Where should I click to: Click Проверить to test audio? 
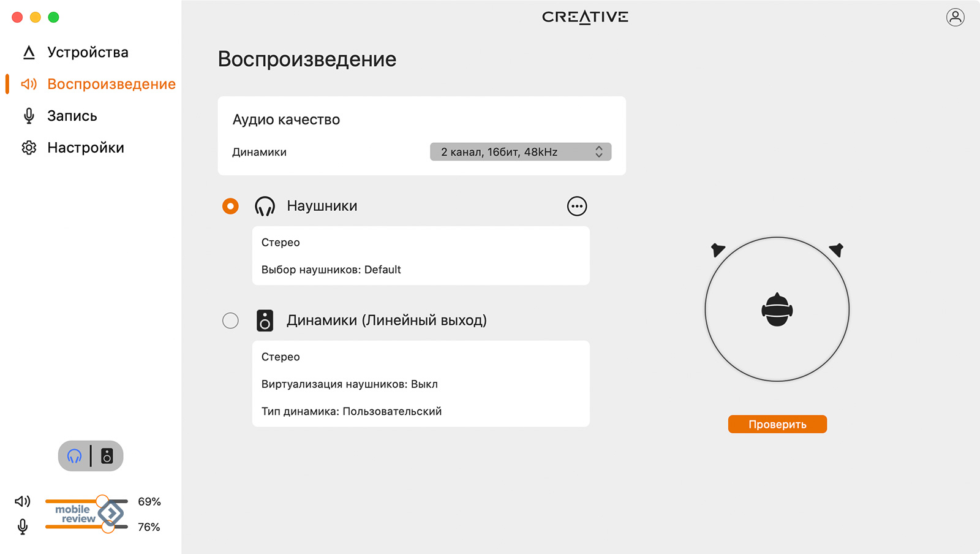[777, 424]
